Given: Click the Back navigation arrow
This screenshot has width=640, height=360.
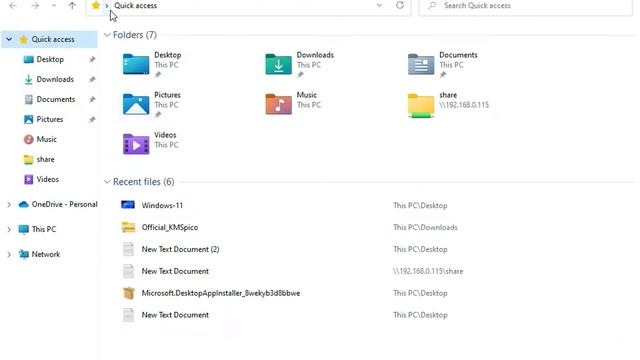Looking at the screenshot, I should click(13, 6).
